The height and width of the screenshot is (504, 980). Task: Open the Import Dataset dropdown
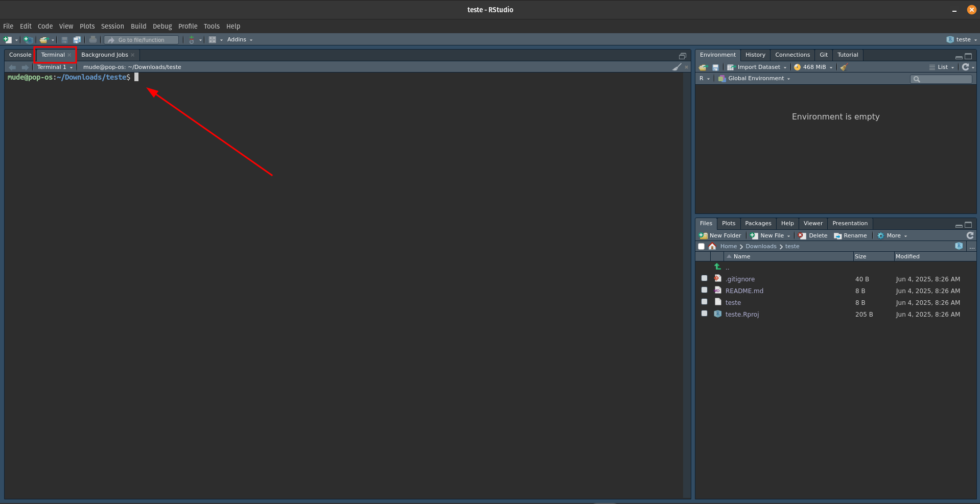click(758, 67)
